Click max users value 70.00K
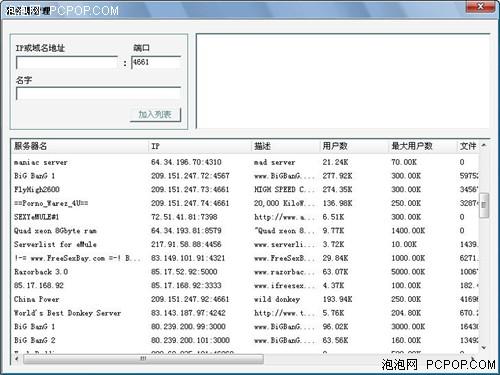 click(x=404, y=162)
